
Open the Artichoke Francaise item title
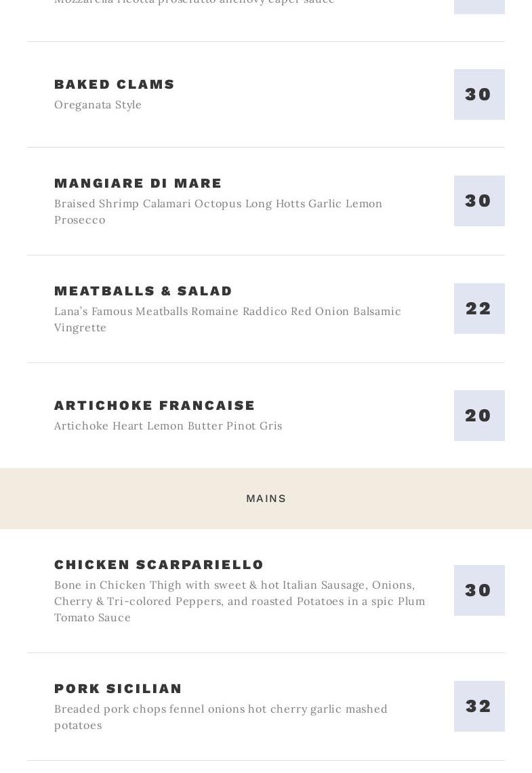(x=155, y=405)
